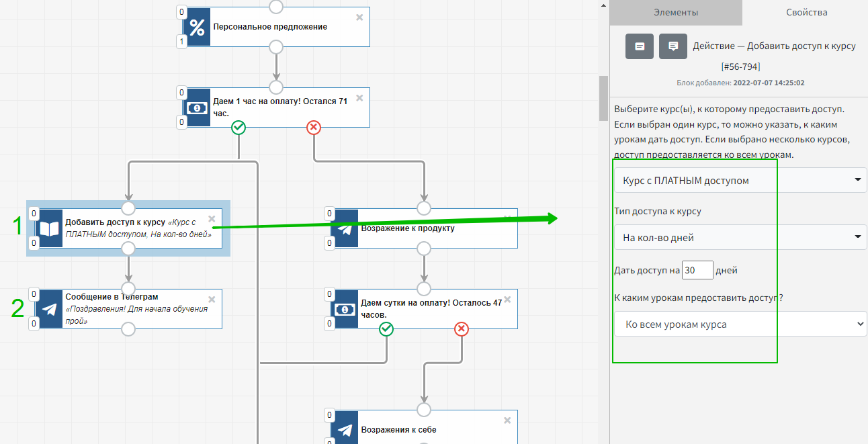Delete the Персональное предложение block

(359, 17)
